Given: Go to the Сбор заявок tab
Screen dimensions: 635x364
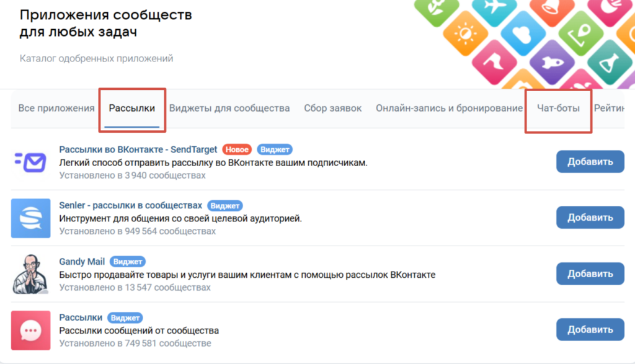Looking at the screenshot, I should coord(333,108).
